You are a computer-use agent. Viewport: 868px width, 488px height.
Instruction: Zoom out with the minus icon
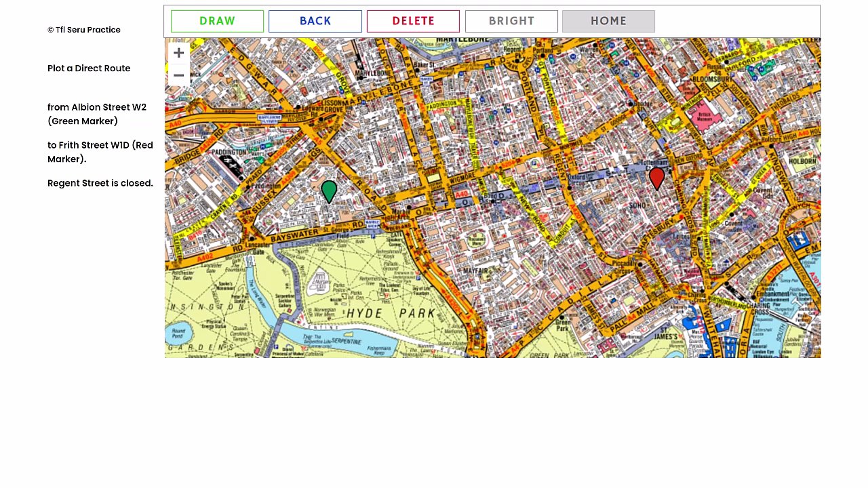coord(178,75)
